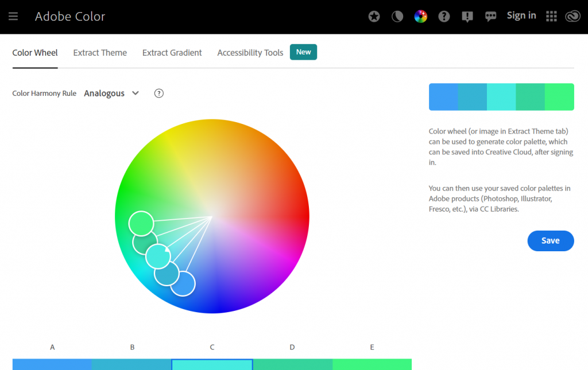Toggle the light/dark theme icon
The image size is (588, 370).
pos(397,16)
